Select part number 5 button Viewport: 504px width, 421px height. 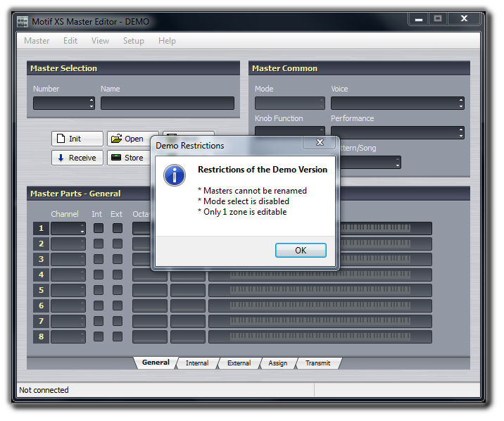coord(41,290)
